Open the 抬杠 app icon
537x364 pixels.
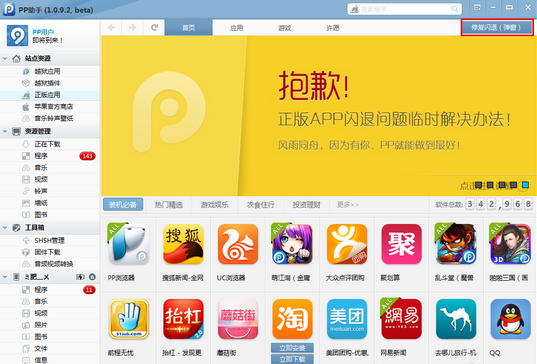pos(183,319)
